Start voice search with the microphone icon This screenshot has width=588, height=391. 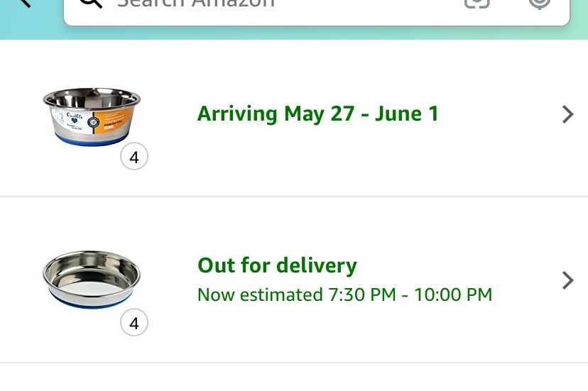click(540, 4)
